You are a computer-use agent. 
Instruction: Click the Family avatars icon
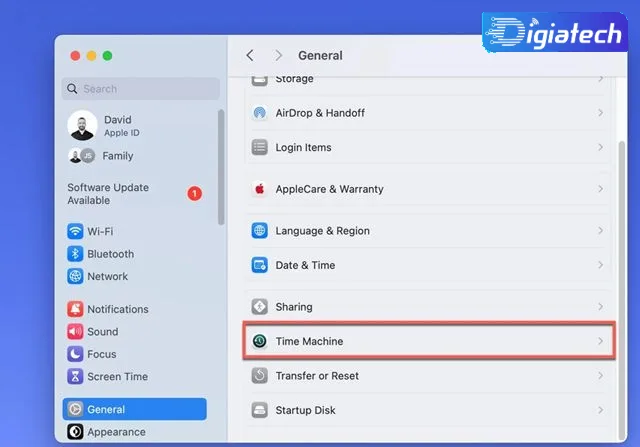pos(82,156)
